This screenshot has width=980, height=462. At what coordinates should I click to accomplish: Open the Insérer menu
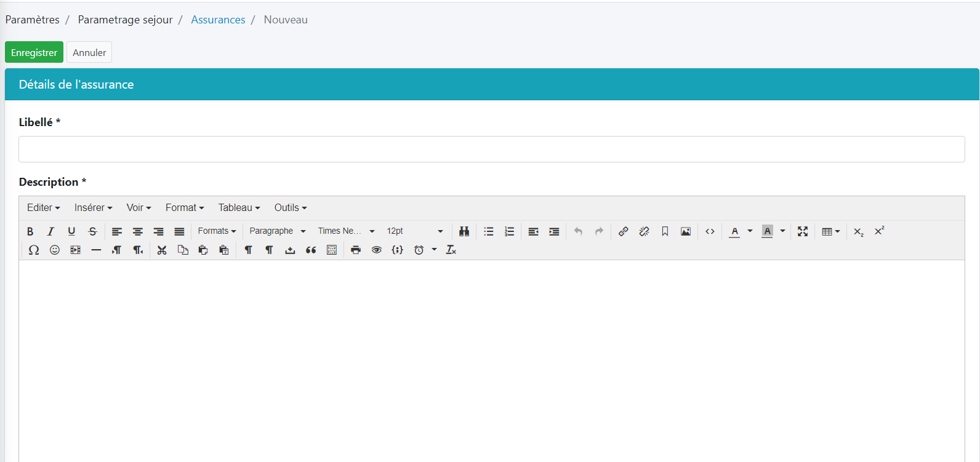tap(93, 208)
